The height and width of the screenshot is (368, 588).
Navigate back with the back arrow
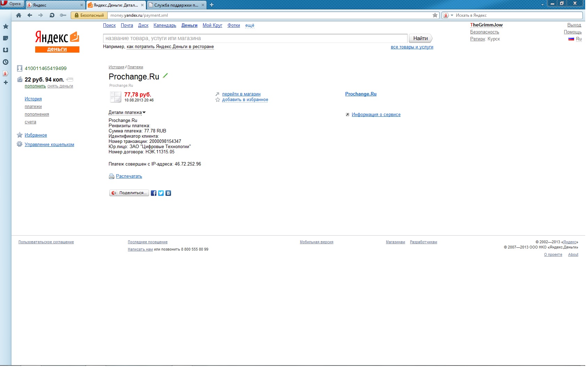30,15
